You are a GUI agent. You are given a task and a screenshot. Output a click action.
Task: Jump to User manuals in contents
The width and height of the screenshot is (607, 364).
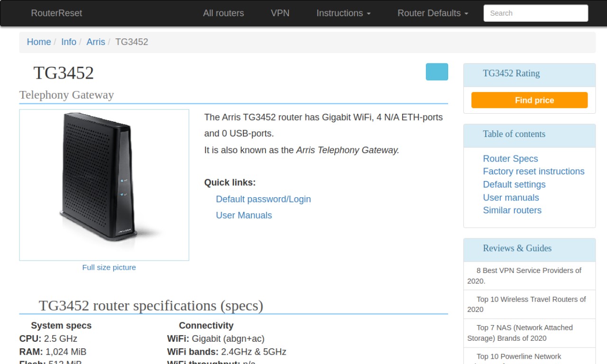point(511,198)
